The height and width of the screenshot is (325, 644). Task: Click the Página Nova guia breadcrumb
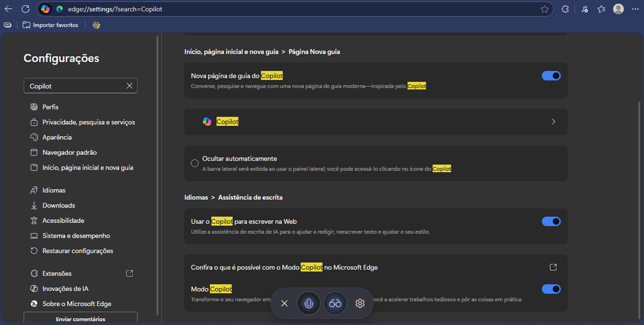coord(314,52)
